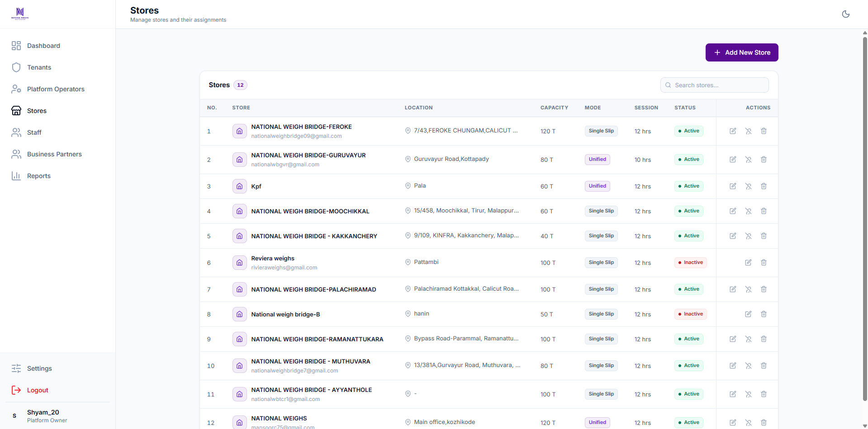
Task: Open Tenants in the sidebar
Action: click(58, 67)
